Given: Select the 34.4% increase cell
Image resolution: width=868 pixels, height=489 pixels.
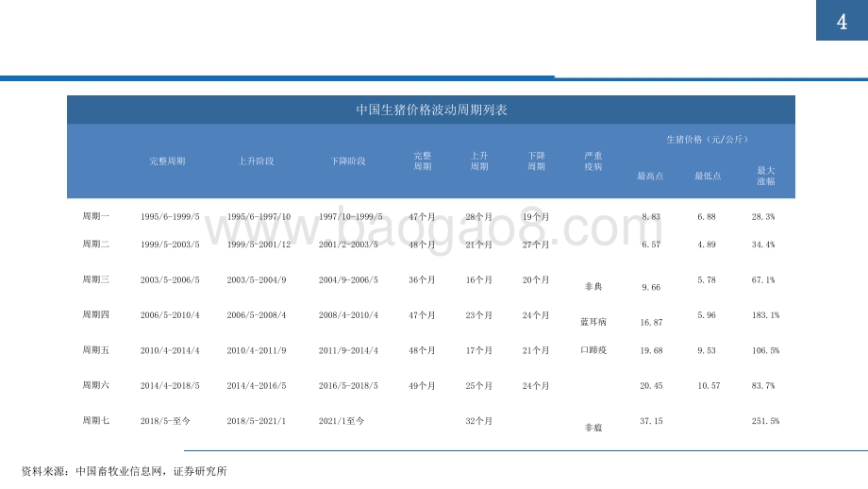Looking at the screenshot, I should pyautogui.click(x=763, y=244).
